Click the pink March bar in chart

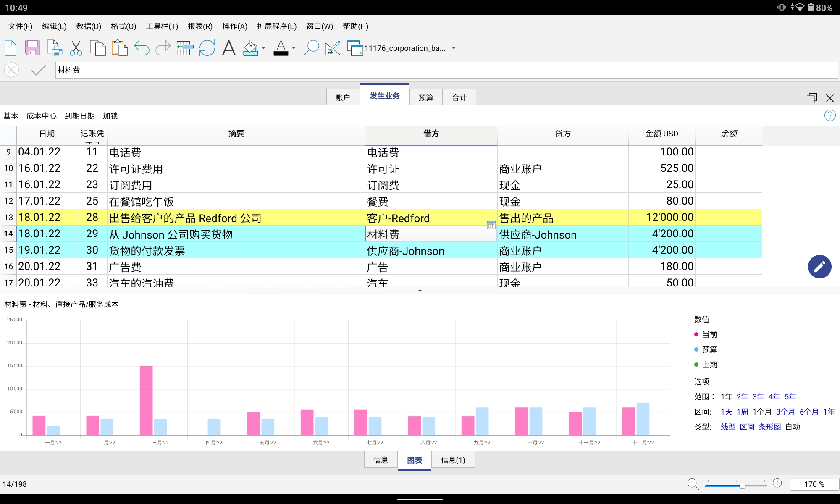[x=146, y=400]
